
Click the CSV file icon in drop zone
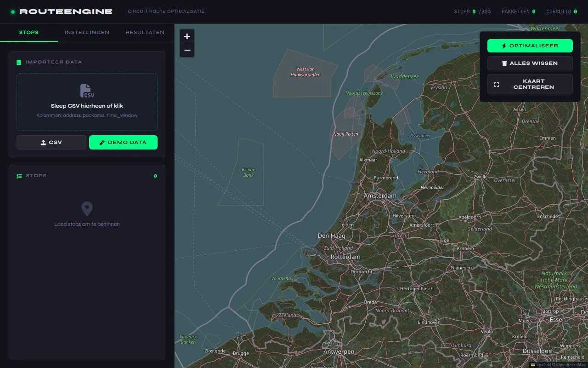pos(87,91)
